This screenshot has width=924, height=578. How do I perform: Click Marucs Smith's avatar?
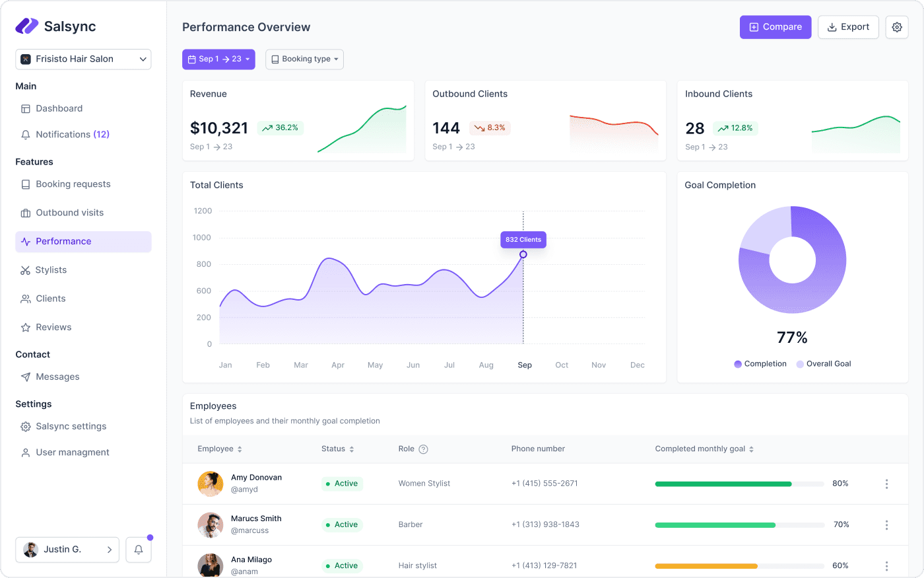(211, 524)
